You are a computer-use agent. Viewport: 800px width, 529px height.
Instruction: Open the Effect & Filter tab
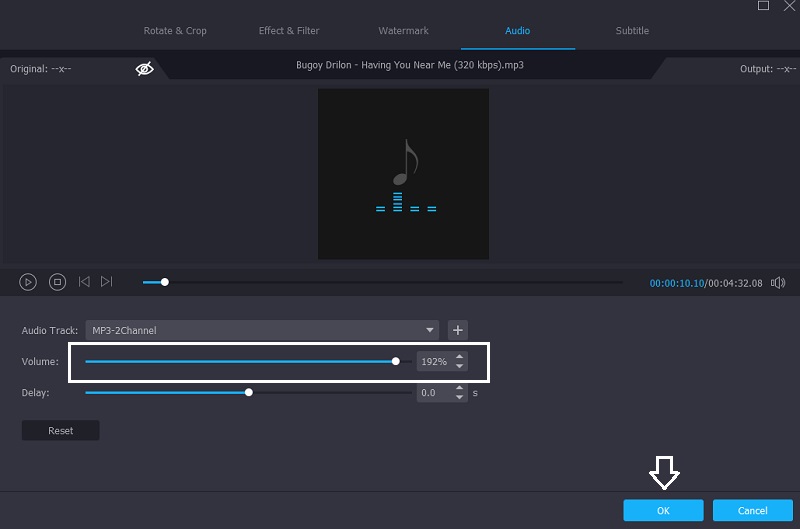click(x=289, y=31)
